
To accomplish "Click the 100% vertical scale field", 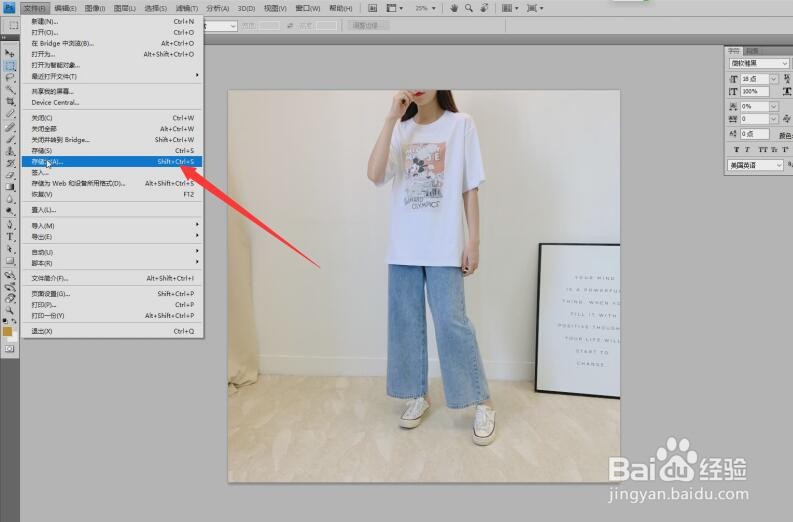I will click(755, 92).
